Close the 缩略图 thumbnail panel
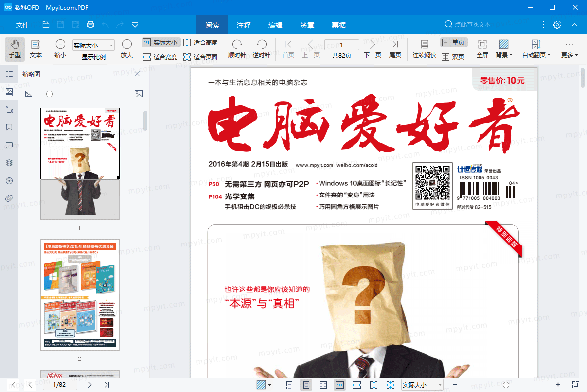This screenshot has height=392, width=587. coord(137,74)
